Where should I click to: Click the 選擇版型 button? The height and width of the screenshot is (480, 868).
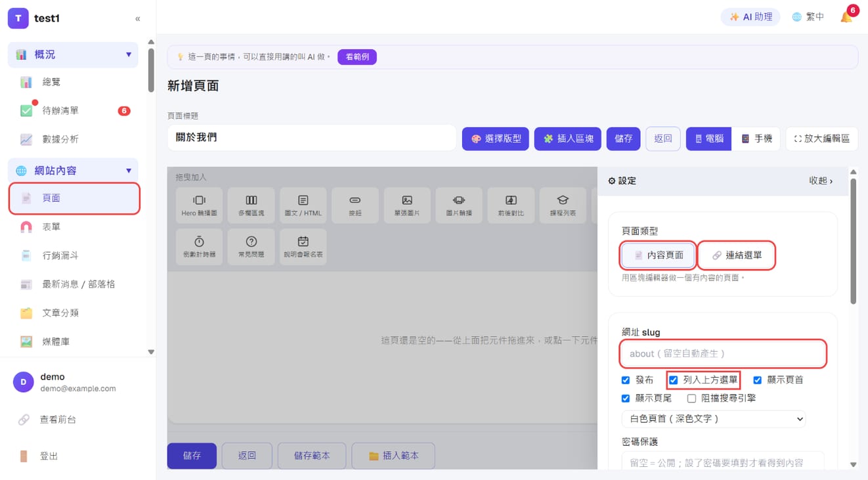(x=496, y=139)
